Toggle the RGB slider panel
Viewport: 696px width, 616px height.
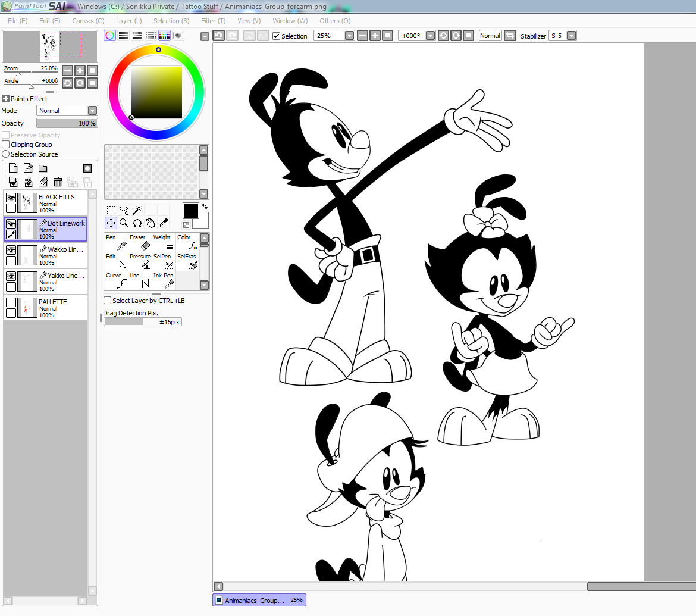point(123,36)
